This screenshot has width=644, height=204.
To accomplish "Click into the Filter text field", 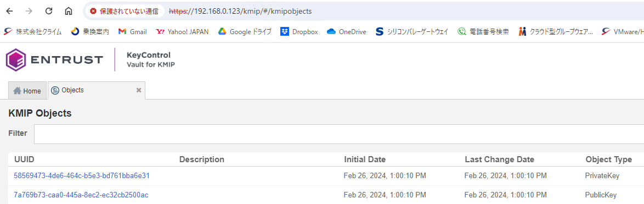I will (x=339, y=134).
